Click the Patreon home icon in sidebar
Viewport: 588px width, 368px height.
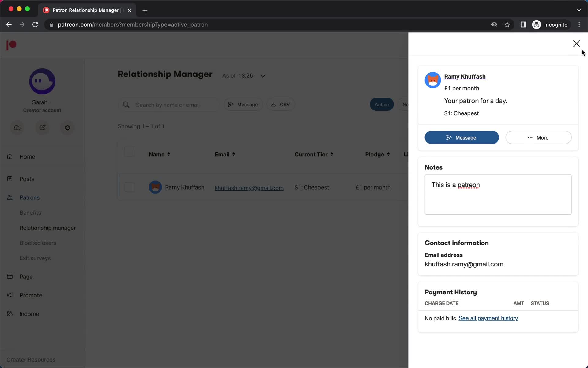tap(11, 44)
